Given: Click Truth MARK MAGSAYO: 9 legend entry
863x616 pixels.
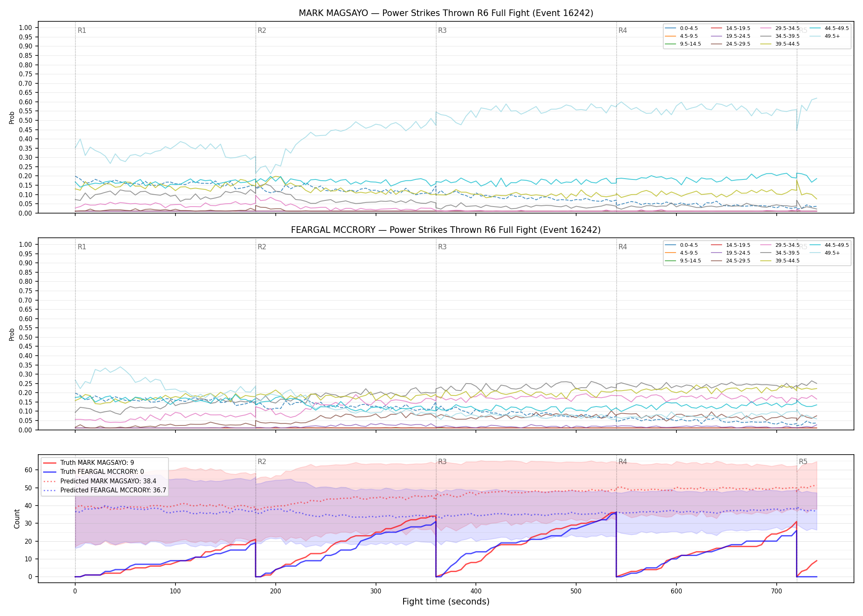Looking at the screenshot, I should (89, 463).
